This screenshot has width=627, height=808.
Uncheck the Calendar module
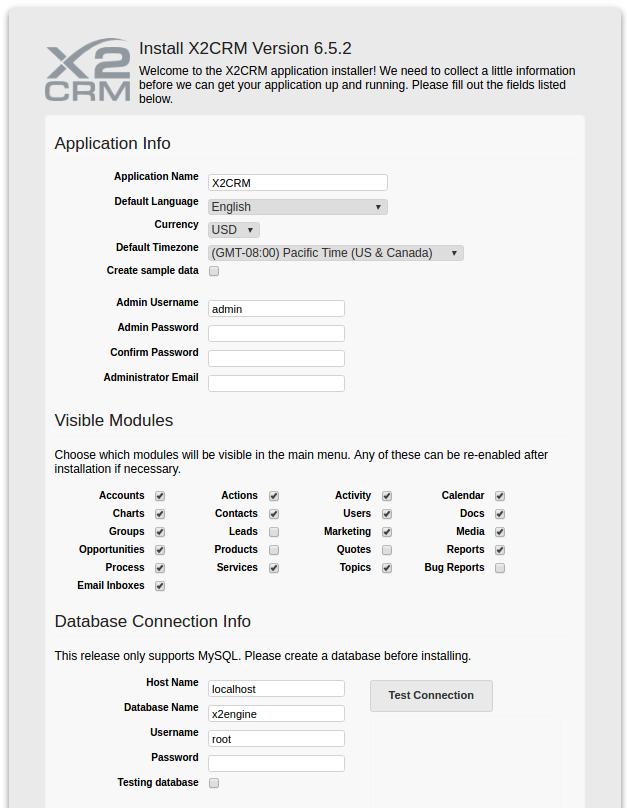tap(500, 496)
